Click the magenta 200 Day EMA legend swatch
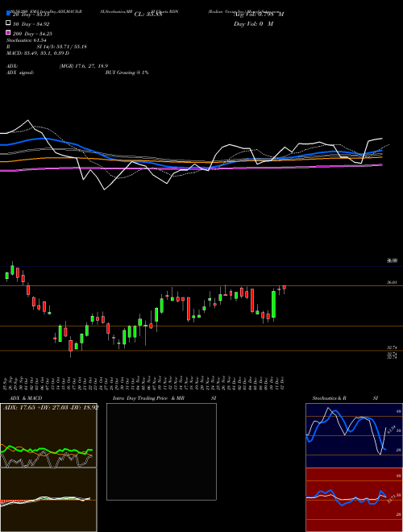403x532 pixels. [x=8, y=32]
